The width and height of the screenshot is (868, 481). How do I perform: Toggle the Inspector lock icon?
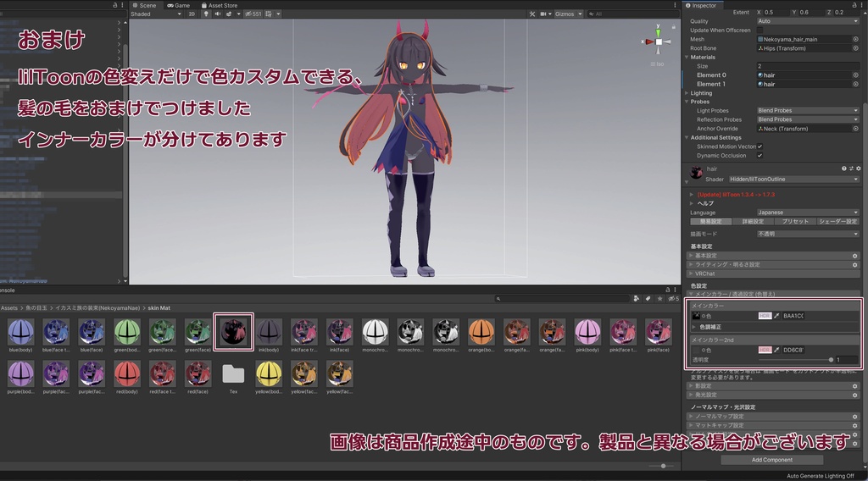854,5
